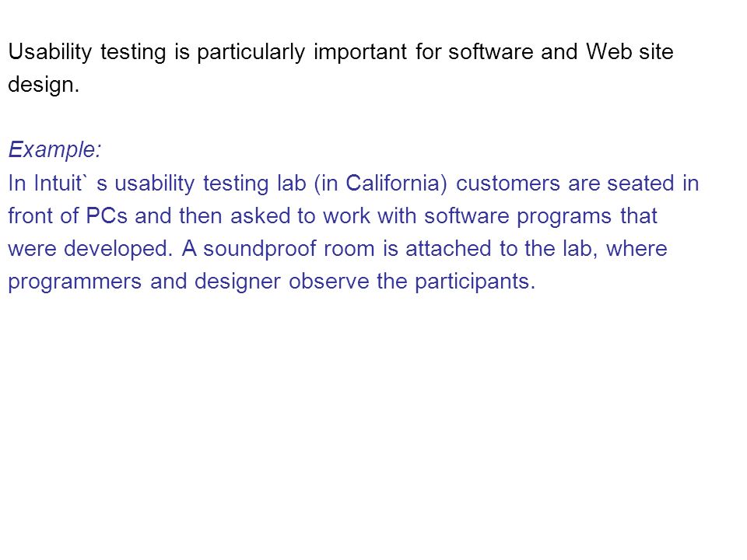Click the word "observe" in last line
The width and height of the screenshot is (747, 560).
coord(328,282)
